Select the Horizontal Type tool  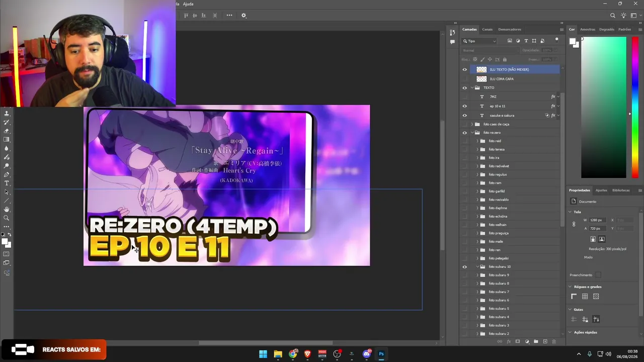[7, 183]
